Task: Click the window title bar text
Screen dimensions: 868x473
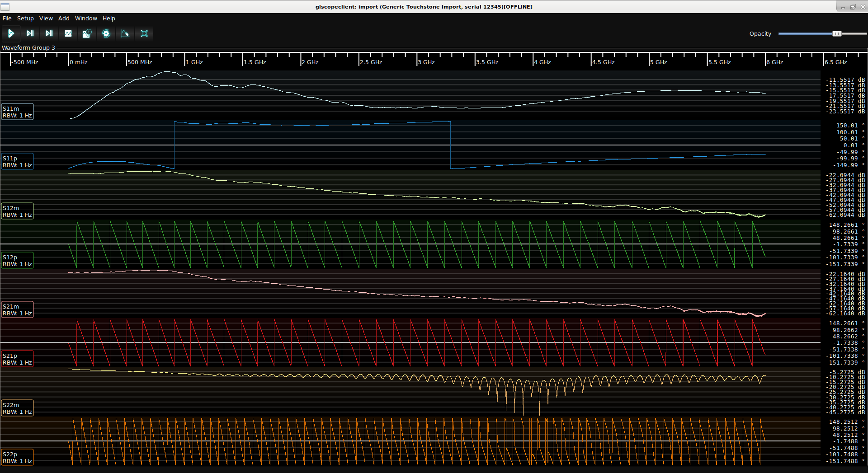Action: [424, 7]
